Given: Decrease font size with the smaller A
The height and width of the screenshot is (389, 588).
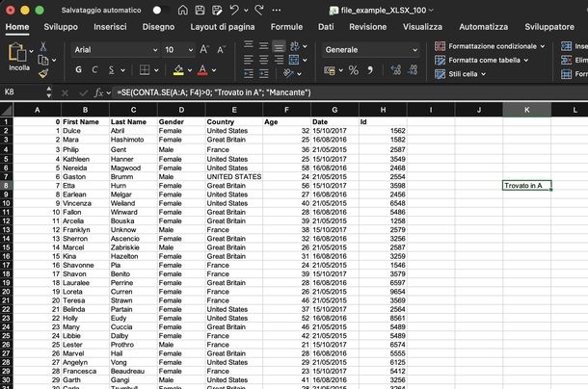Looking at the screenshot, I should click(222, 49).
